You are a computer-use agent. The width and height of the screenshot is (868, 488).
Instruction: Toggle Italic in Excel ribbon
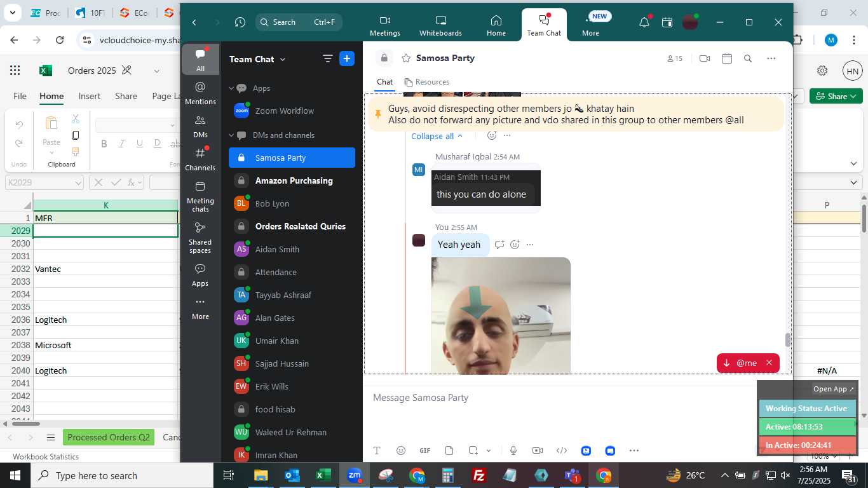pos(122,144)
